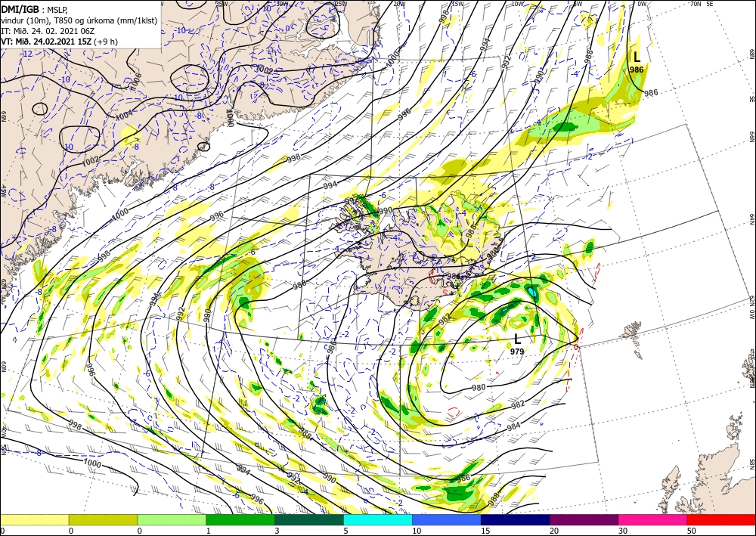756x536 pixels.
Task: Click the L low marker at the top right
Action: tap(637, 57)
